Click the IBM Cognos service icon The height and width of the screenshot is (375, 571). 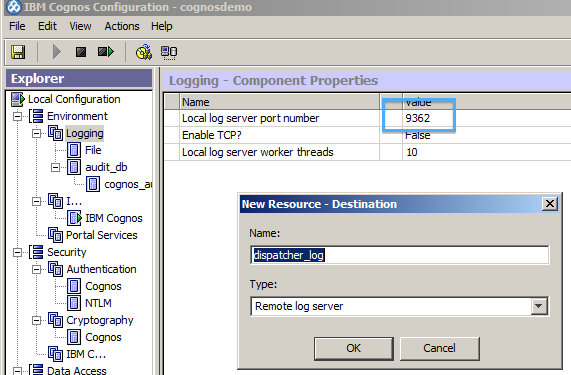(x=75, y=218)
